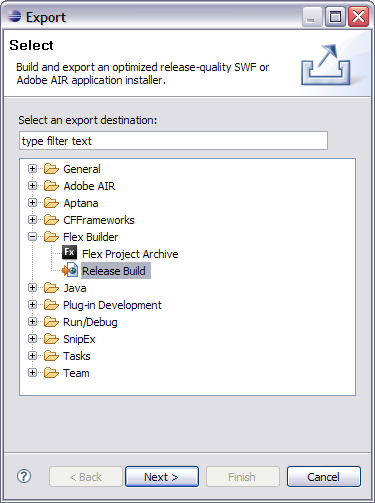The width and height of the screenshot is (375, 503).
Task: Expand the Plug-in Development tree node
Action: (32, 304)
